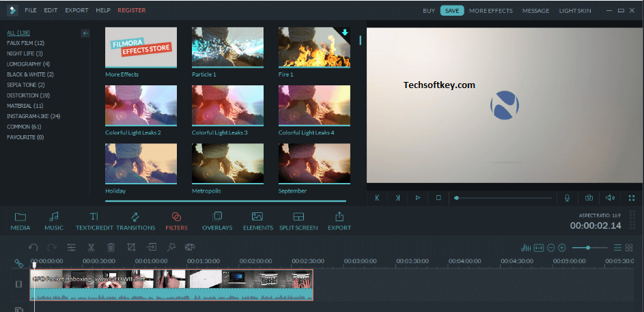
Task: Download the Fire 1 effect arrow
Action: point(345,33)
